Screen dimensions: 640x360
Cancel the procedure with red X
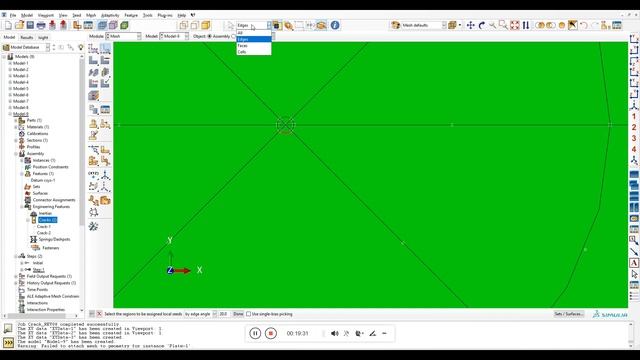[x=99, y=314]
